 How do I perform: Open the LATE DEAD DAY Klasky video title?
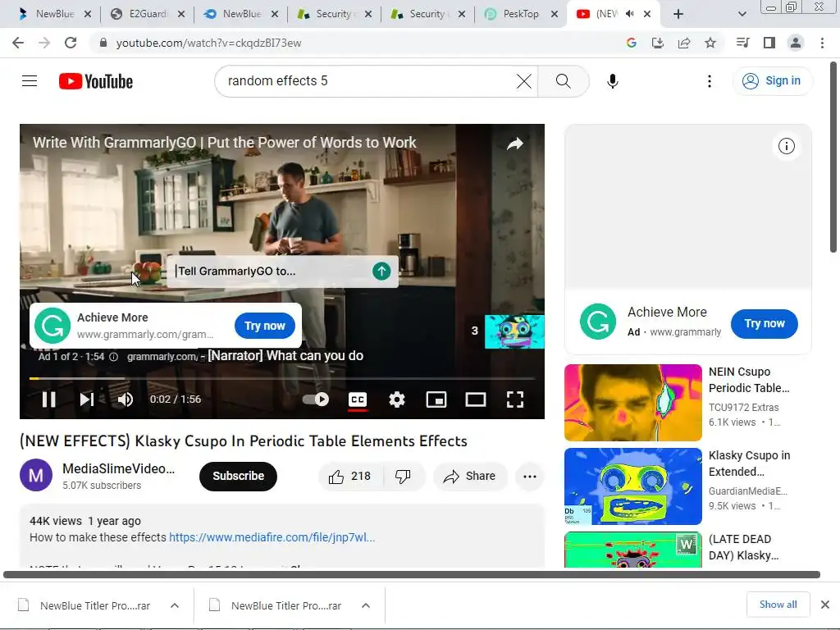tap(743, 547)
